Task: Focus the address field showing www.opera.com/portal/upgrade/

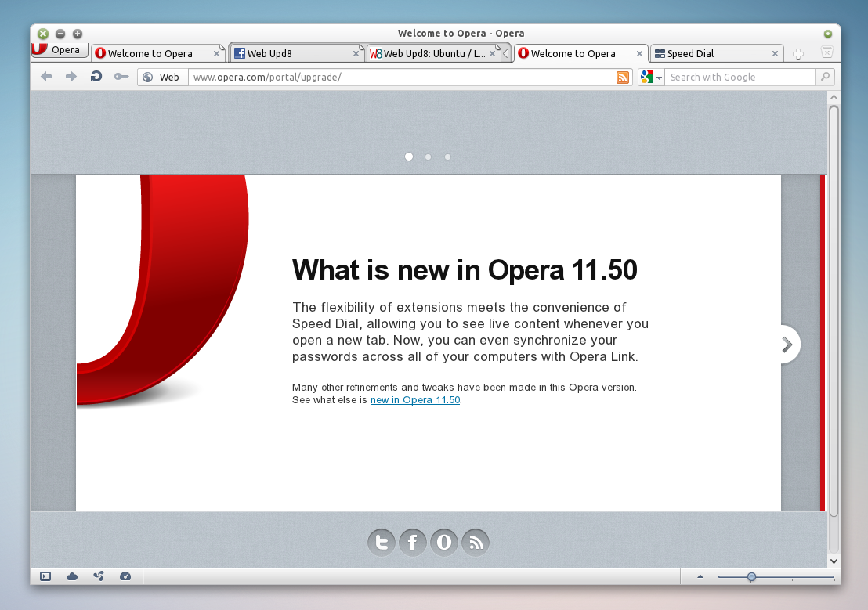Action: 401,77
